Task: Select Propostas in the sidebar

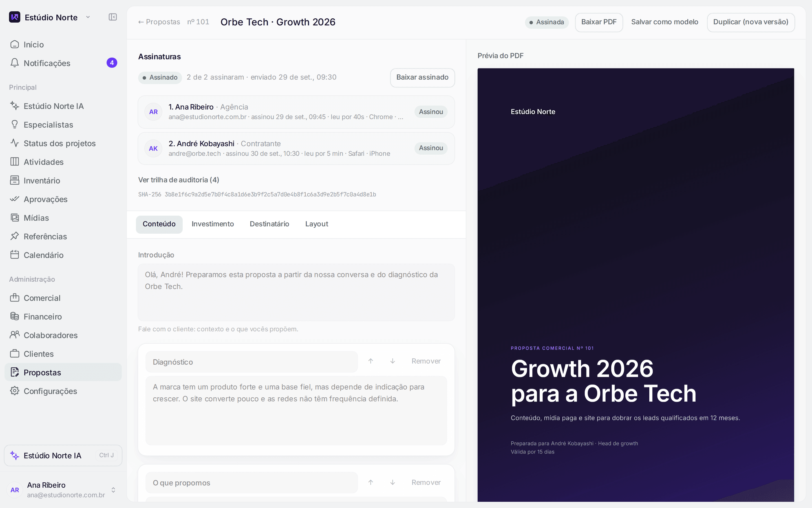Action: (63, 372)
